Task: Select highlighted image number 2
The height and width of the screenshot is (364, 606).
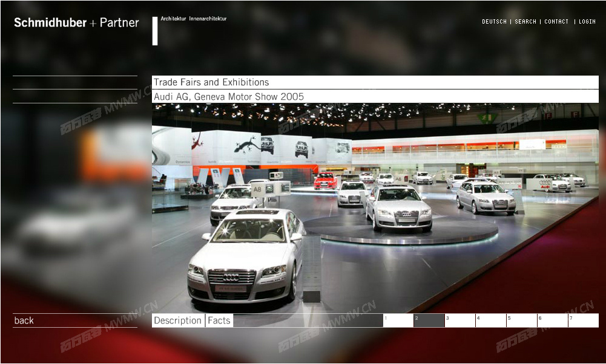Action: tap(429, 320)
